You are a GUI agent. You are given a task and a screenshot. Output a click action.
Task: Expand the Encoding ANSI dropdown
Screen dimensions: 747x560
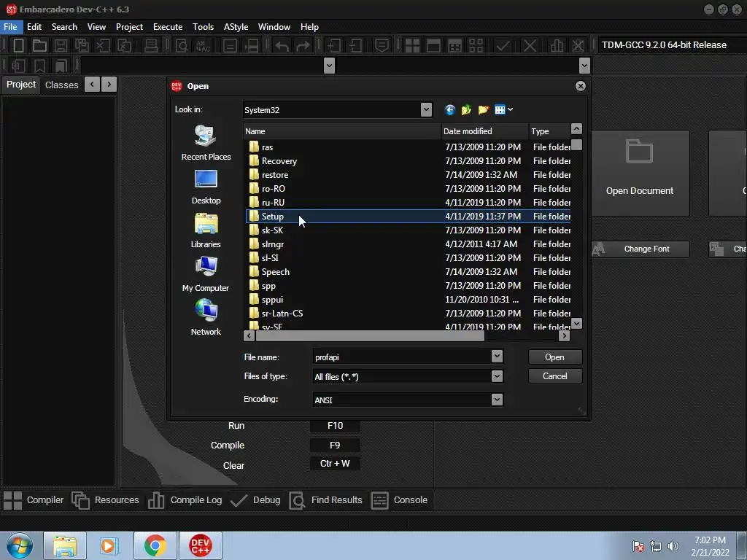(x=497, y=400)
